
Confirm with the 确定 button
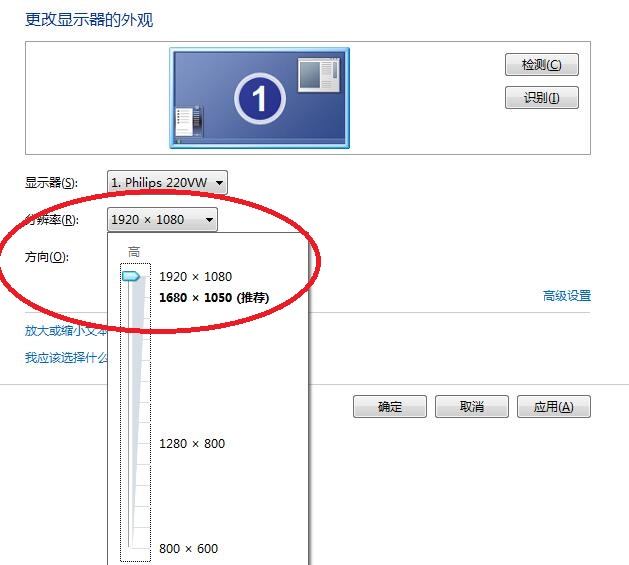(389, 407)
